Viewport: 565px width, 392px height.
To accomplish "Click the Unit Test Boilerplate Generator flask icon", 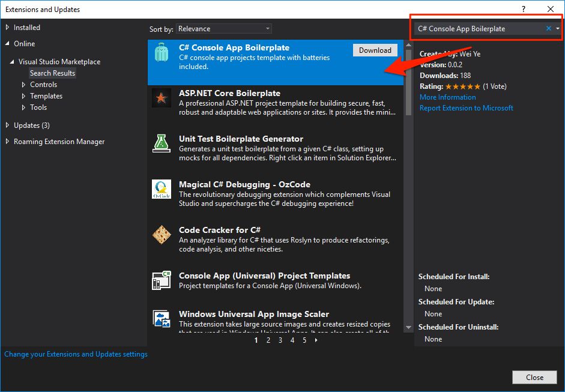I will (x=161, y=143).
